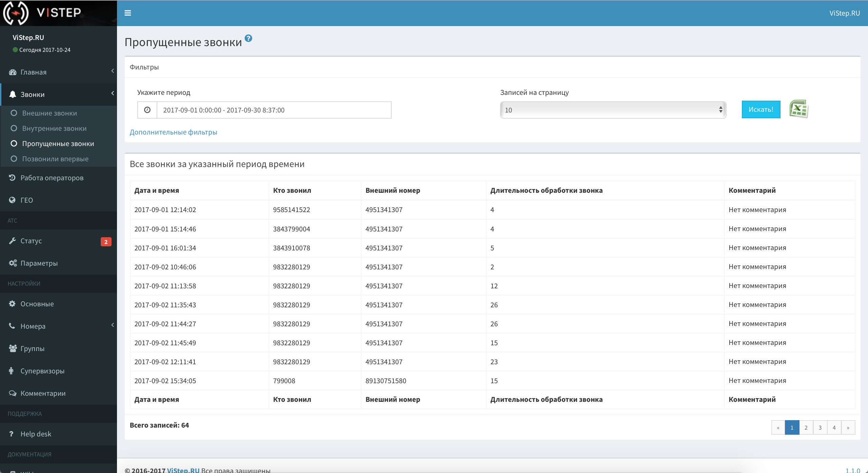Click Искать button to search
This screenshot has width=868, height=473.
[761, 109]
